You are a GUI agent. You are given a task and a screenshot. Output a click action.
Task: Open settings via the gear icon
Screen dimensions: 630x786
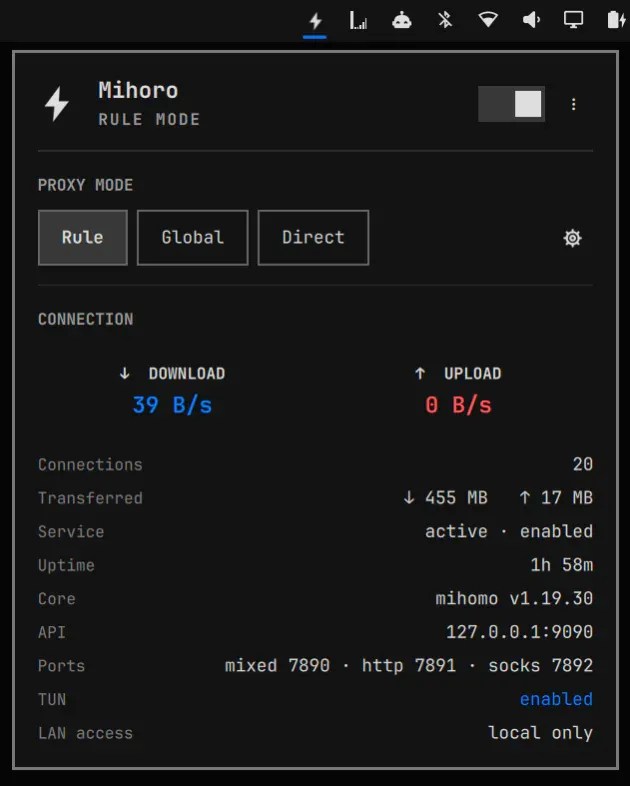[572, 238]
